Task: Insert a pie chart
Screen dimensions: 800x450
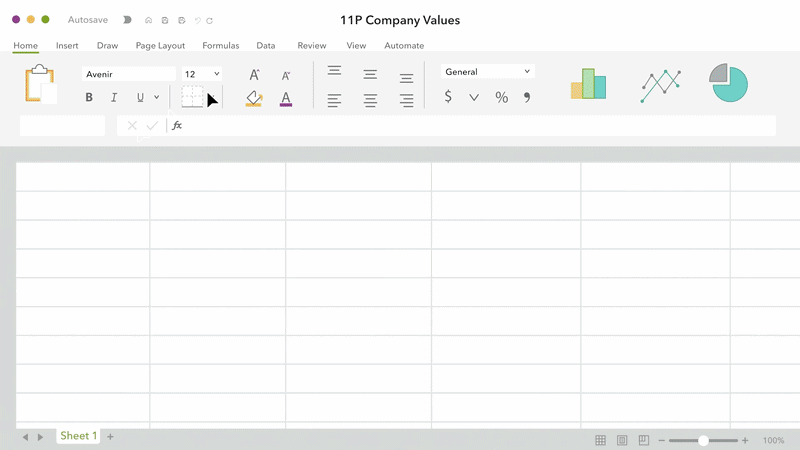Action: pyautogui.click(x=729, y=83)
